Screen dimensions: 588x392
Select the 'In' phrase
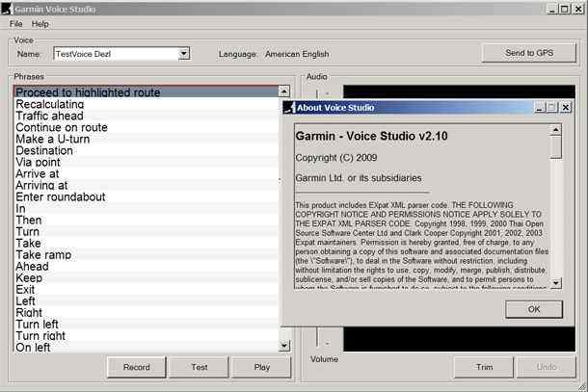pos(146,208)
